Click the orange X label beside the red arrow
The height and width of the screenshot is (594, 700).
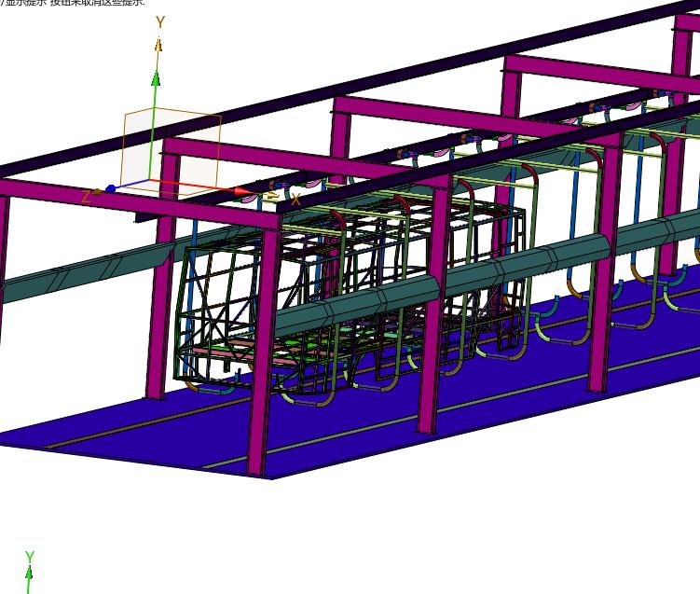coord(295,200)
